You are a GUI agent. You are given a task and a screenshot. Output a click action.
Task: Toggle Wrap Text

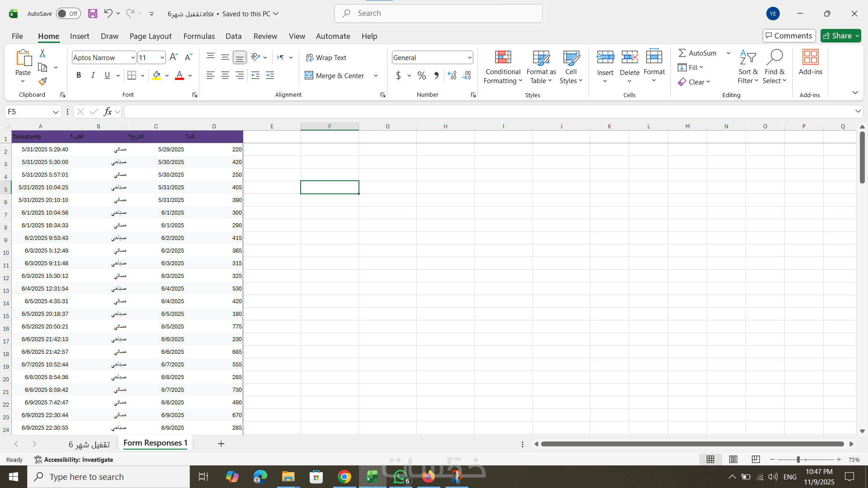click(326, 57)
